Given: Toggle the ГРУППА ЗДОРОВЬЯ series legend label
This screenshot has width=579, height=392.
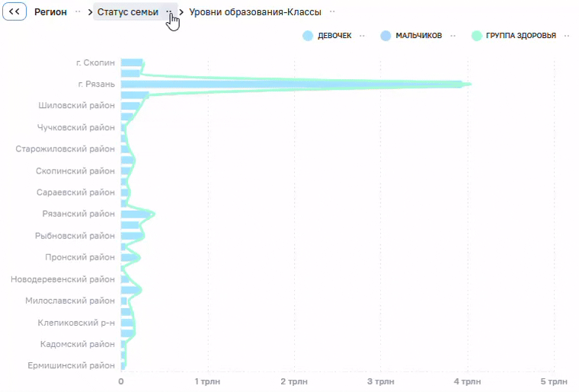Looking at the screenshot, I should [520, 36].
